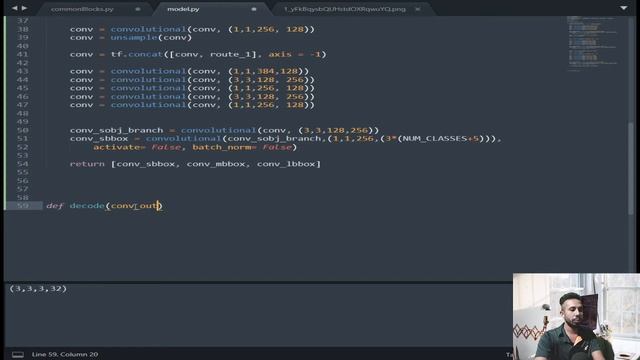Click line number 46 in the gutter
The width and height of the screenshot is (640, 360).
[x=23, y=96]
